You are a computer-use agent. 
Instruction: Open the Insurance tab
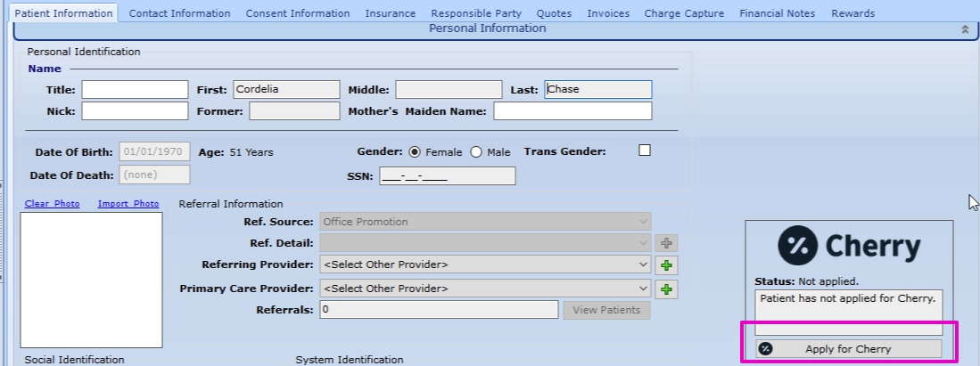pos(391,13)
